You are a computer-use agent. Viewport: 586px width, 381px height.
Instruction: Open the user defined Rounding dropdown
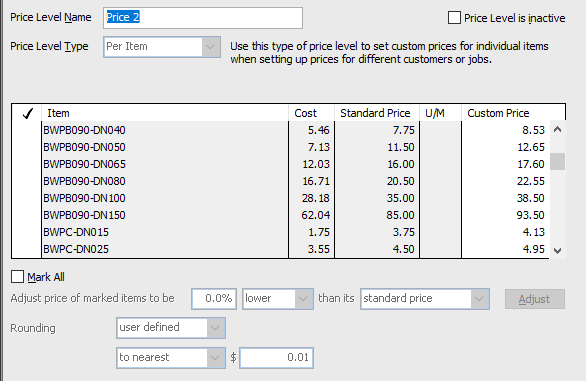[x=171, y=328]
